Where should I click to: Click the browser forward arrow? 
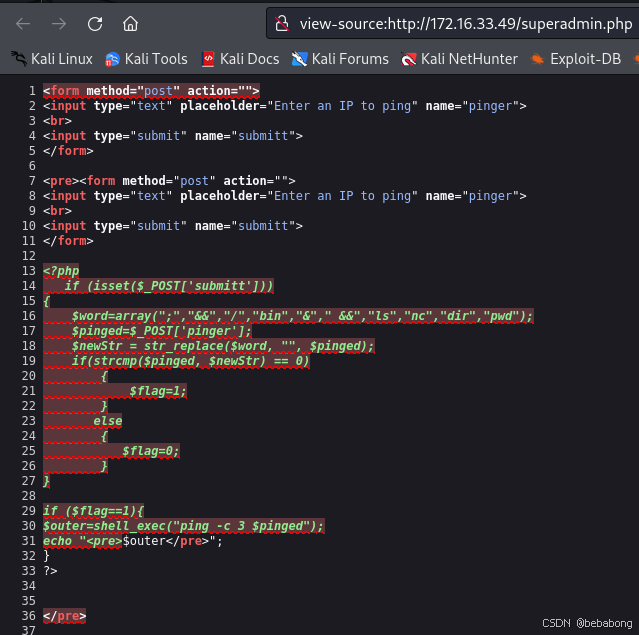coord(59,24)
